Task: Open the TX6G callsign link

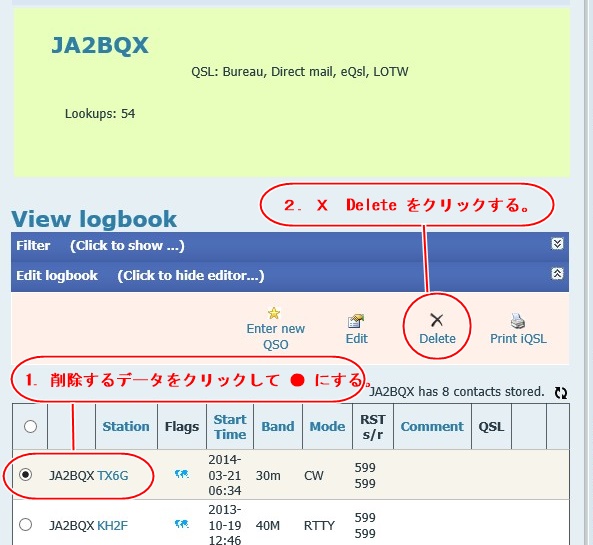Action: (x=113, y=475)
